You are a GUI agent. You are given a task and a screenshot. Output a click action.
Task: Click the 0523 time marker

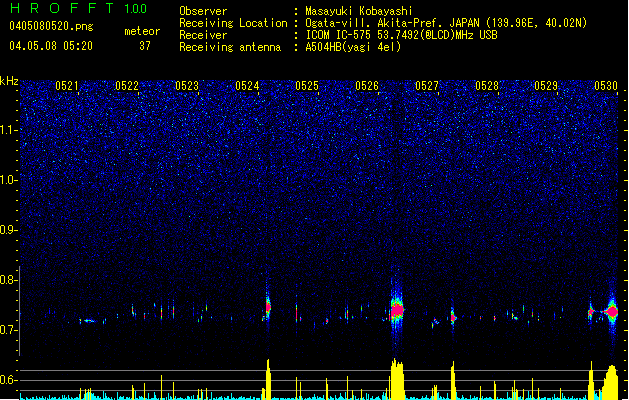187,86
